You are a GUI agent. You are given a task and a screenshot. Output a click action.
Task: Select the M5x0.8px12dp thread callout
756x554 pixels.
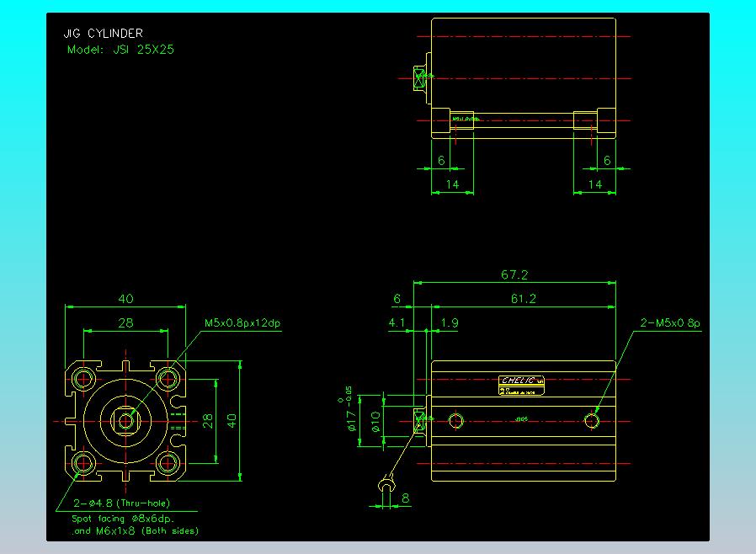[242, 322]
